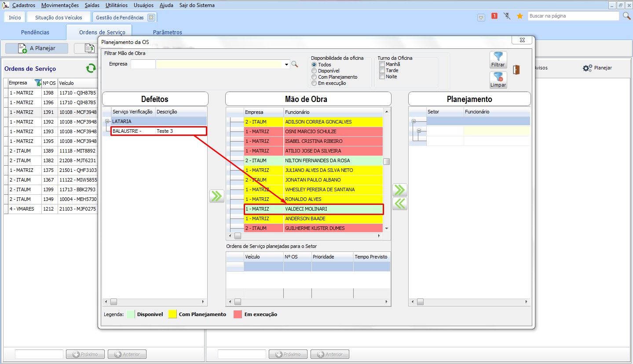Select the ADILSON CORREA GONCALVES row

(x=313, y=122)
